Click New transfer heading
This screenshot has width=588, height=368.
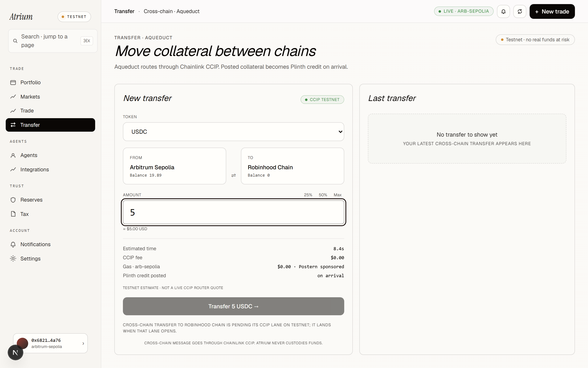147,98
